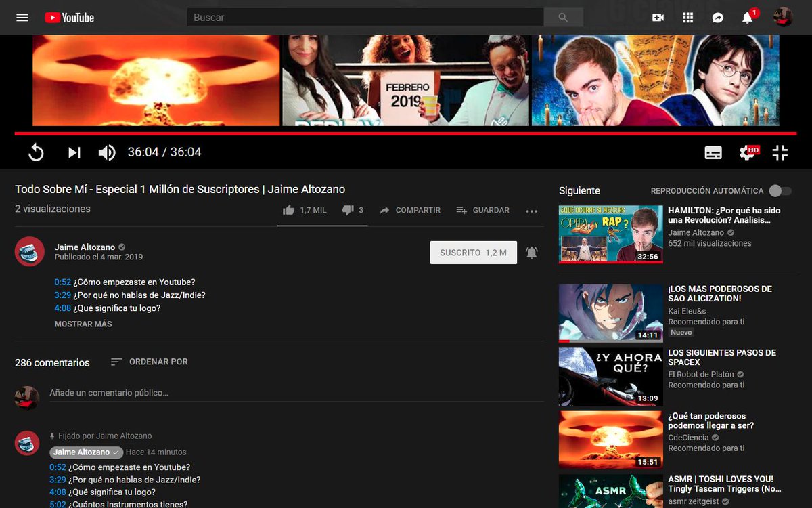This screenshot has height=508, width=812.
Task: Exit full screen mode
Action: (780, 152)
